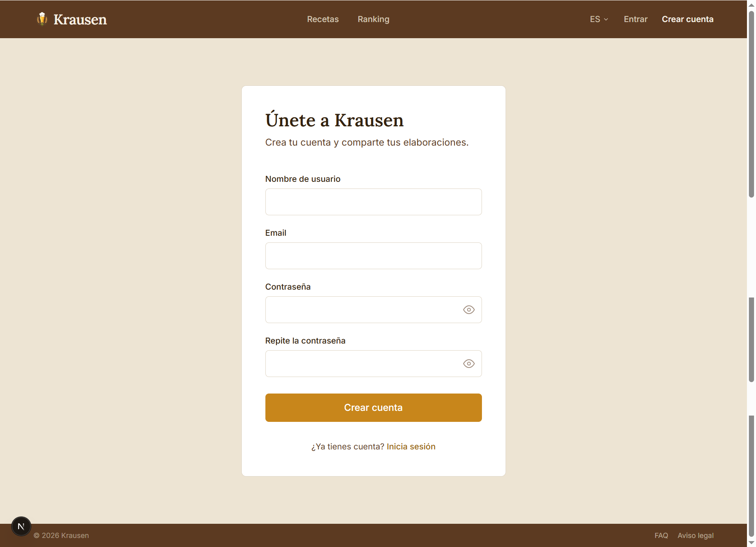Viewport: 756px width, 547px height.
Task: Click the '© 2026 Krausen' footer text
Action: [61, 536]
